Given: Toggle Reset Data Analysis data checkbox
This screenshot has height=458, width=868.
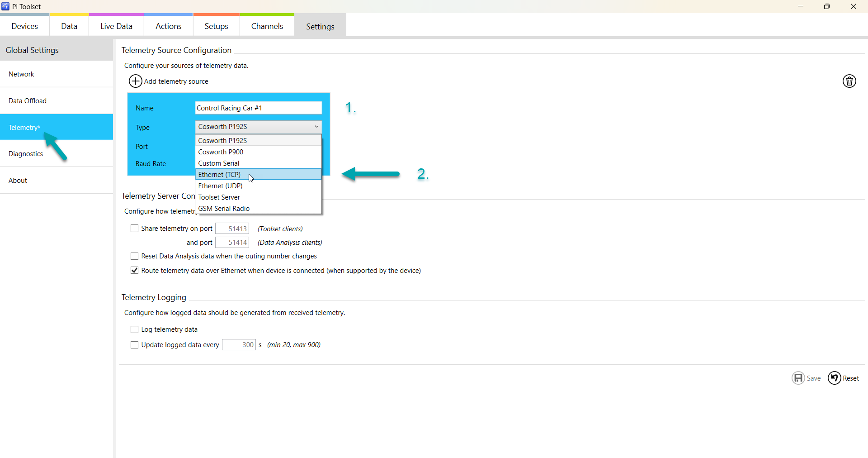Looking at the screenshot, I should coord(134,256).
